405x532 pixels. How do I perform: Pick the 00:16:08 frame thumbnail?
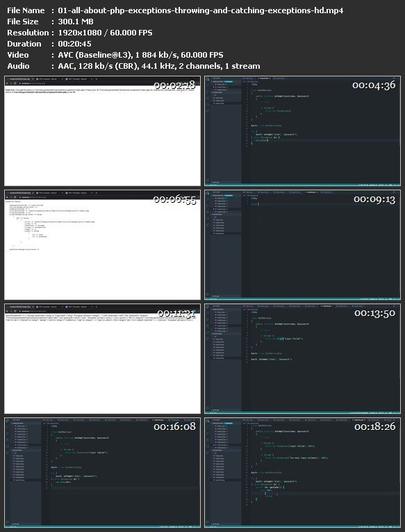(x=102, y=473)
